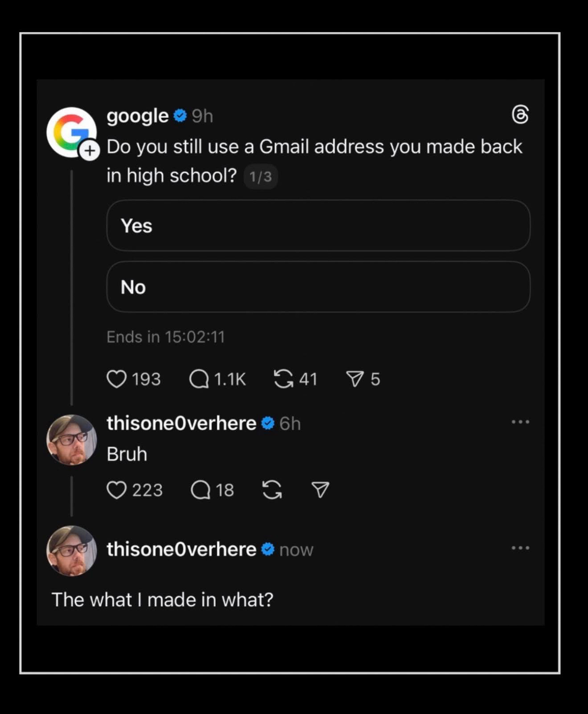Open the avatar beside the "Bruh" reply
The image size is (588, 714).
[x=71, y=440]
